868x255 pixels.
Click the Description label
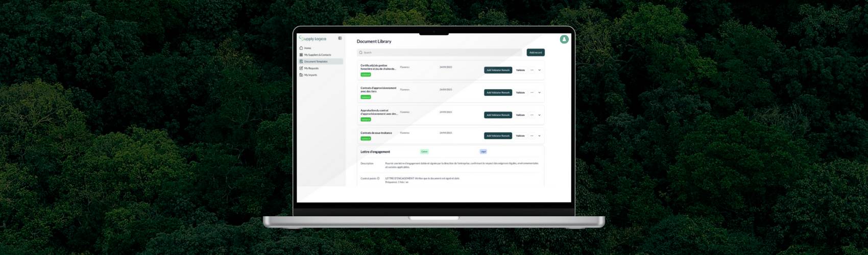tap(367, 163)
